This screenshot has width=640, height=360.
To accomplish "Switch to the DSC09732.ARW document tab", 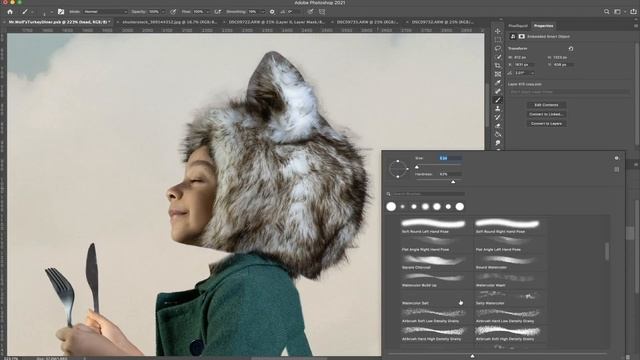I will click(443, 22).
